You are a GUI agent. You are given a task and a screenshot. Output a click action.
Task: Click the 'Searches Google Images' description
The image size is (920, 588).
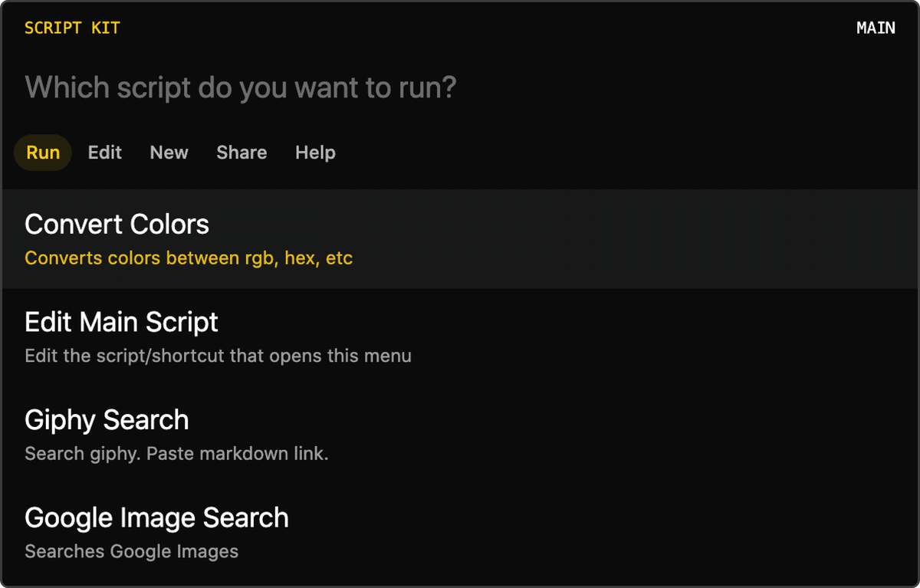(131, 552)
